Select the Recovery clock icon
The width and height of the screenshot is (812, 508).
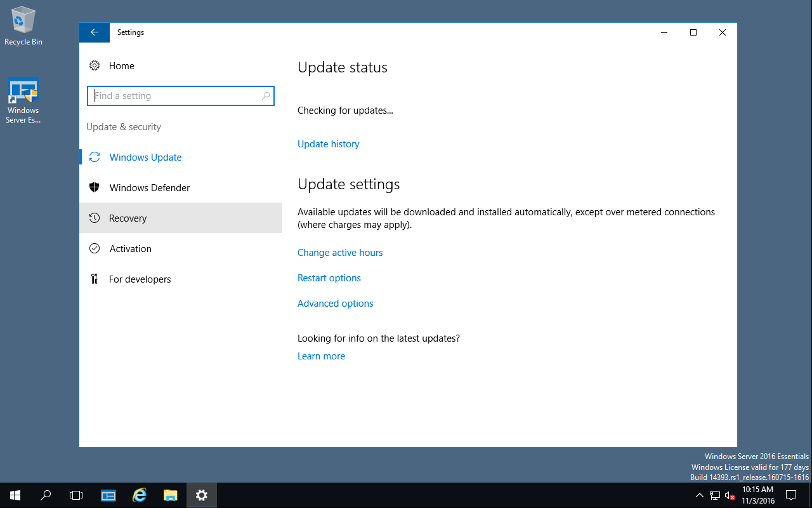[x=95, y=218]
